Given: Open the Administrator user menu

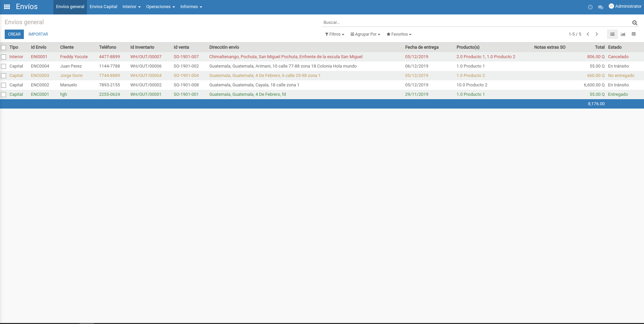Looking at the screenshot, I should pyautogui.click(x=625, y=6).
